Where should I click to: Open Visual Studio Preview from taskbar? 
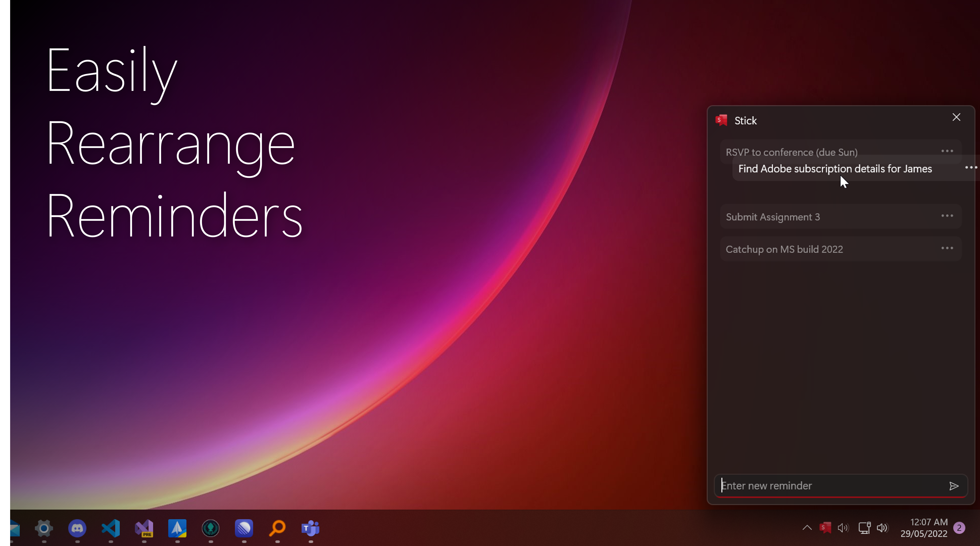[144, 528]
